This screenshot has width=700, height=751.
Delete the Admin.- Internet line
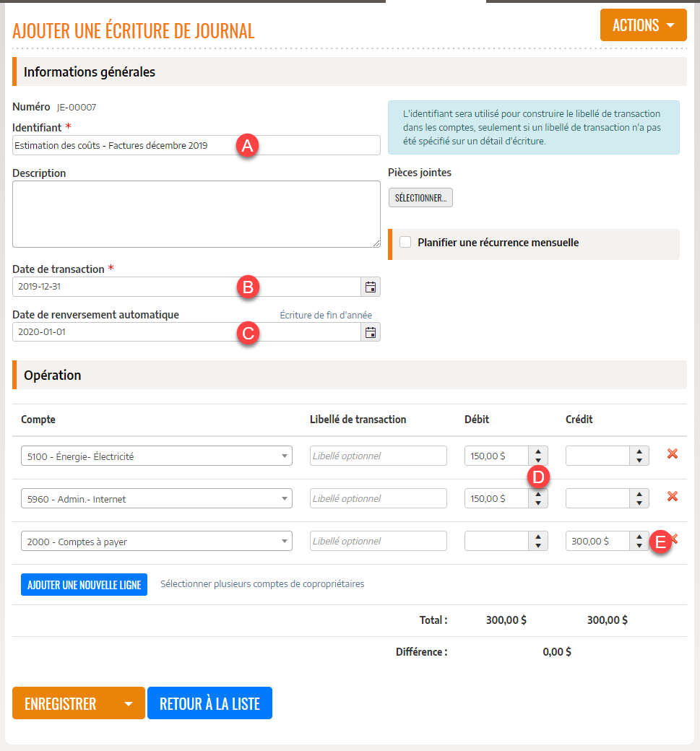pyautogui.click(x=671, y=497)
